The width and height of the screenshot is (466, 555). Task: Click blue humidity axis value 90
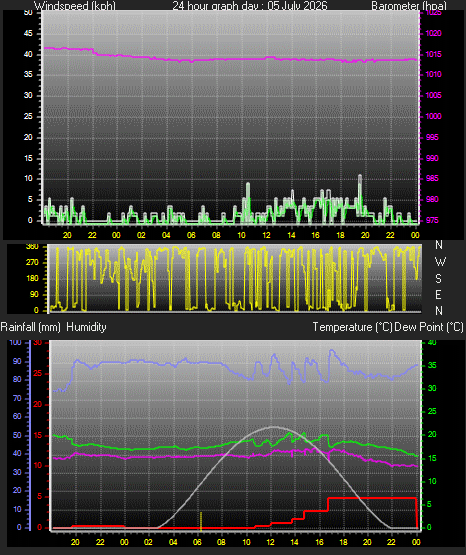[17, 361]
